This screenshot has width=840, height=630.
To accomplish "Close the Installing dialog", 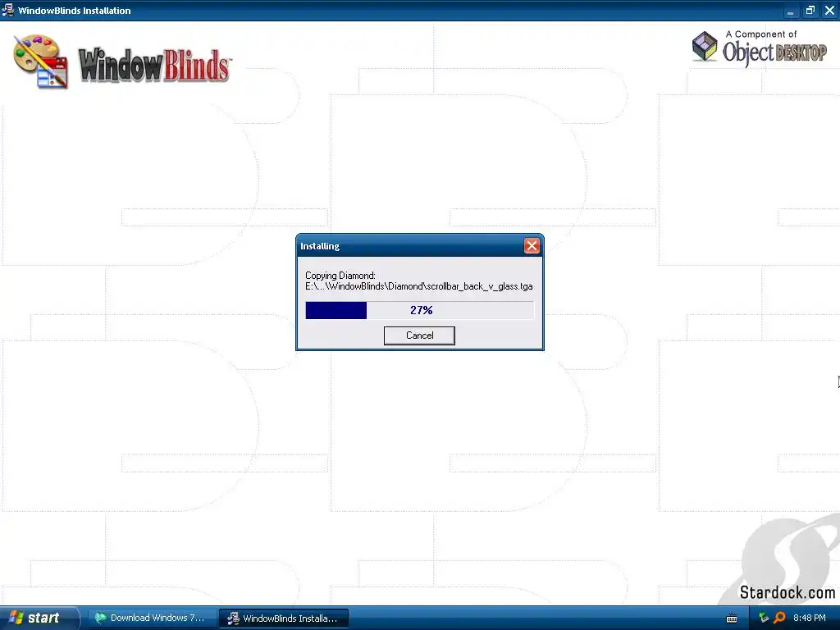I will 532,246.
